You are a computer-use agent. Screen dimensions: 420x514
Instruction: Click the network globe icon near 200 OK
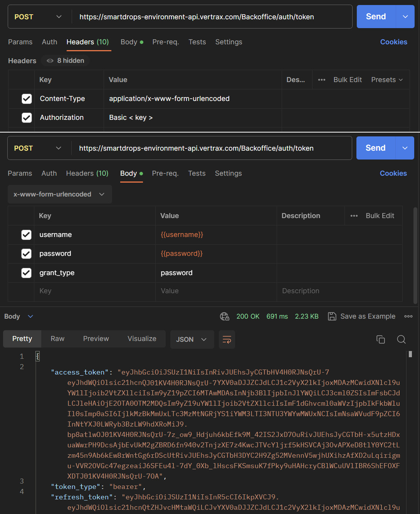point(225,316)
